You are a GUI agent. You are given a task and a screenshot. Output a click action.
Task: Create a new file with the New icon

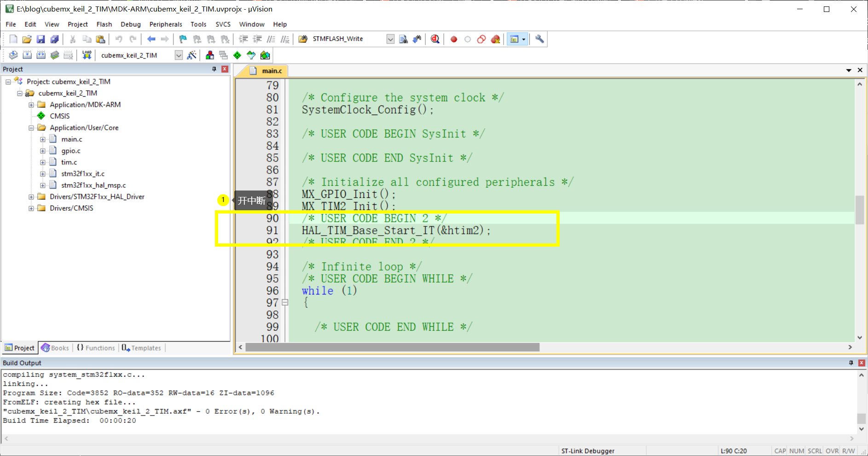(13, 39)
